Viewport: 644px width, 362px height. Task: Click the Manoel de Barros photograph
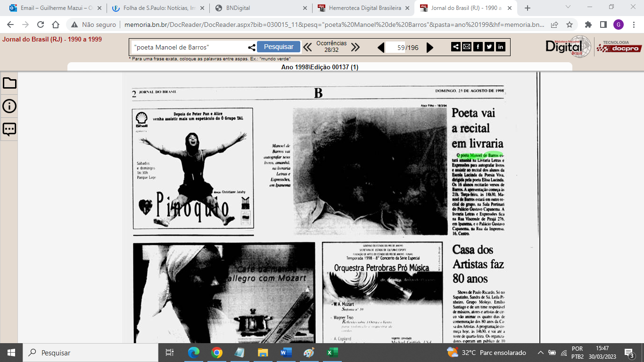370,171
